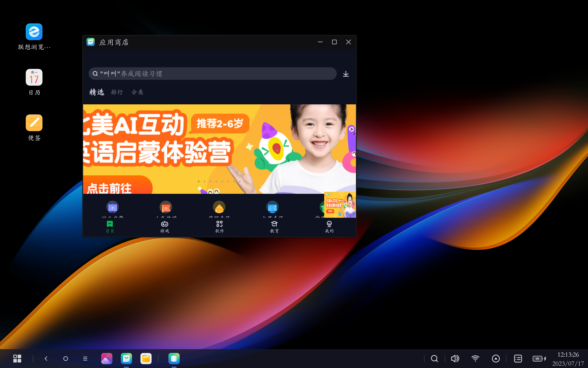Select the first green carousel dot
This screenshot has height=368, width=588.
pos(199,181)
